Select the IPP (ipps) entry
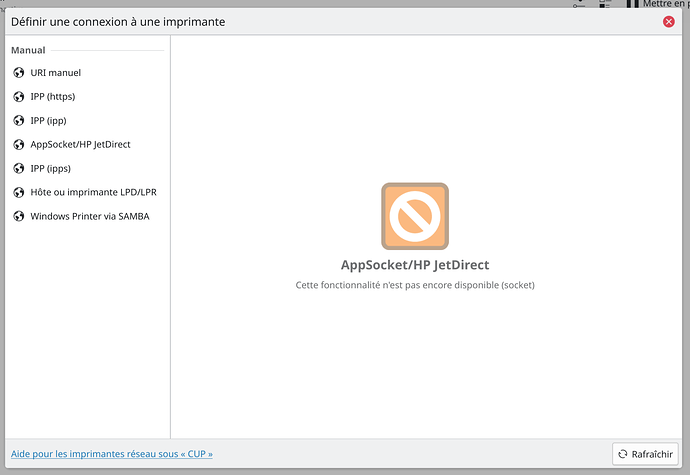Screen dimensions: 690x475 87,169
